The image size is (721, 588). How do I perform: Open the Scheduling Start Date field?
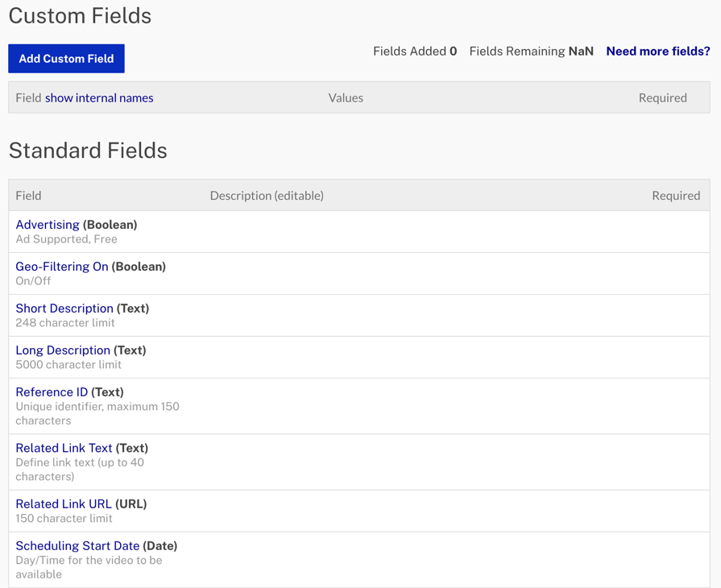tap(77, 546)
